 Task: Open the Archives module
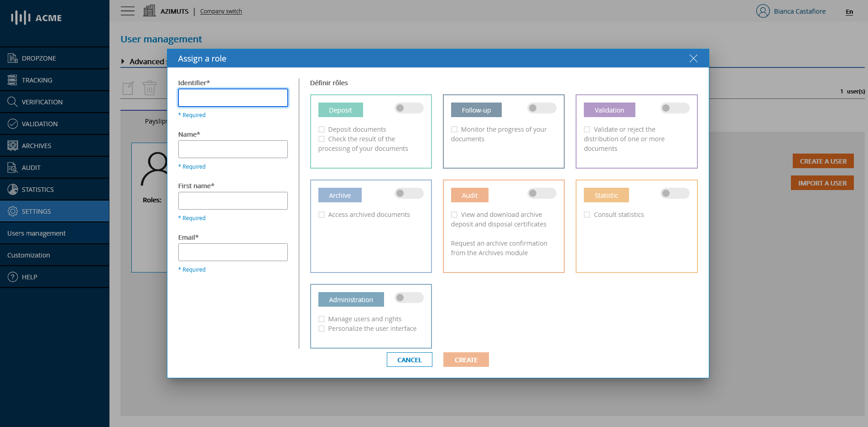pos(36,145)
